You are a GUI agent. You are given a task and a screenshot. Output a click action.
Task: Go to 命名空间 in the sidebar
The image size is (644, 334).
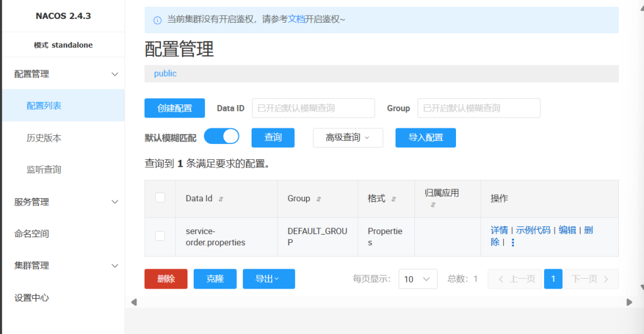click(x=32, y=233)
